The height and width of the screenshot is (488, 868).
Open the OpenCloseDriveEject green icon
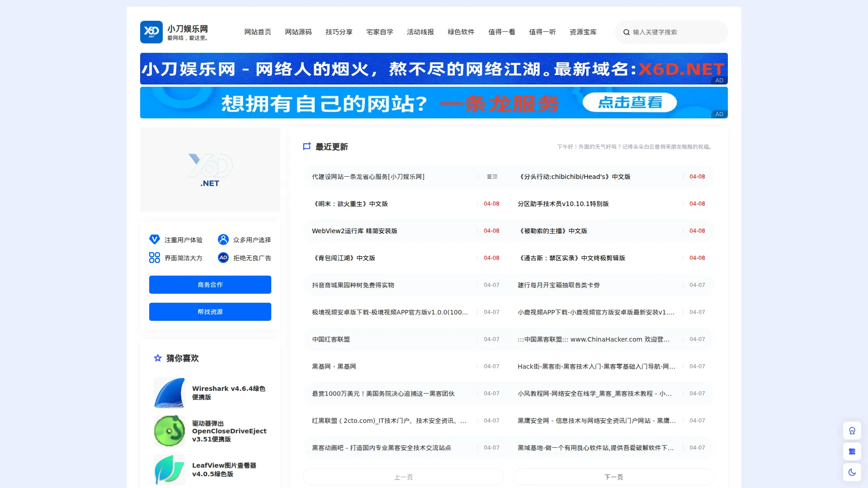[170, 431]
